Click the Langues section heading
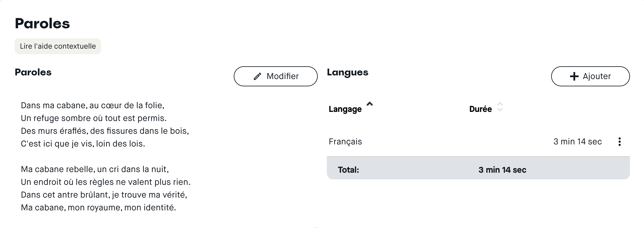Image resolution: width=644 pixels, height=228 pixels. click(348, 72)
